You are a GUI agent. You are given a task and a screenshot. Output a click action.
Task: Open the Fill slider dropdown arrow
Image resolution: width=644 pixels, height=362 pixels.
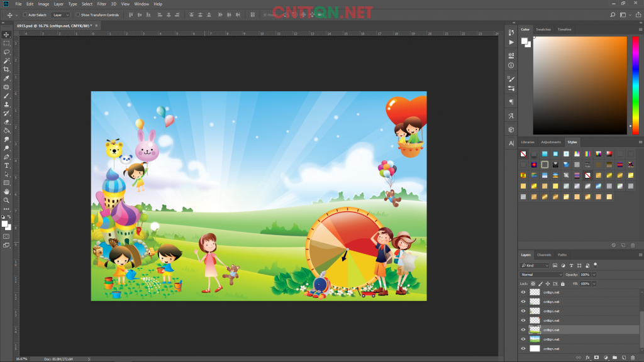coord(594,283)
